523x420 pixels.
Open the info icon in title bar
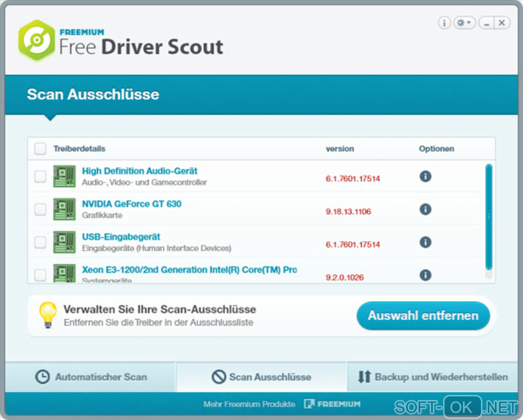tap(444, 23)
